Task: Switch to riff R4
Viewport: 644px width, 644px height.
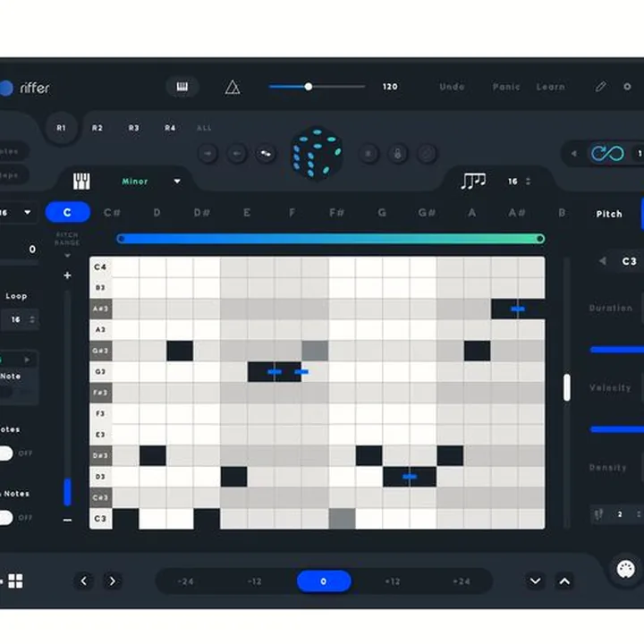Action: tap(170, 128)
